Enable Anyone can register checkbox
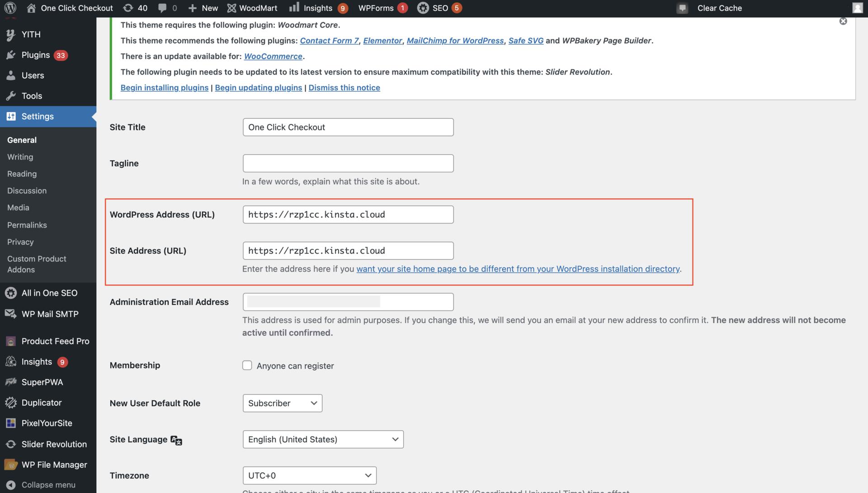Viewport: 868px width, 493px height. [x=247, y=365]
